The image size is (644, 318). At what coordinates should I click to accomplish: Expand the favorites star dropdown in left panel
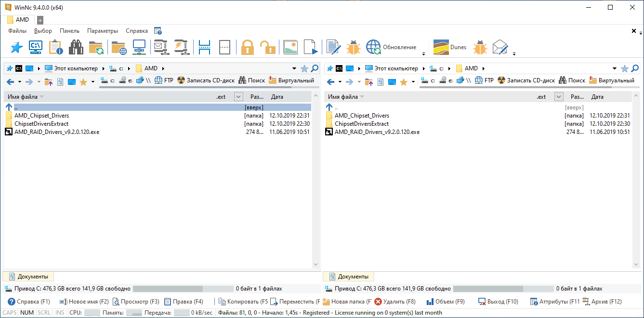tap(92, 82)
